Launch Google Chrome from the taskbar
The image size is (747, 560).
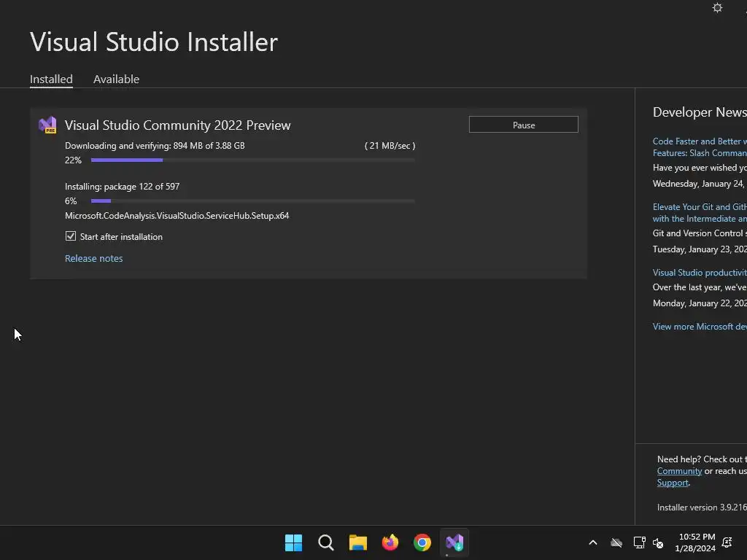422,542
